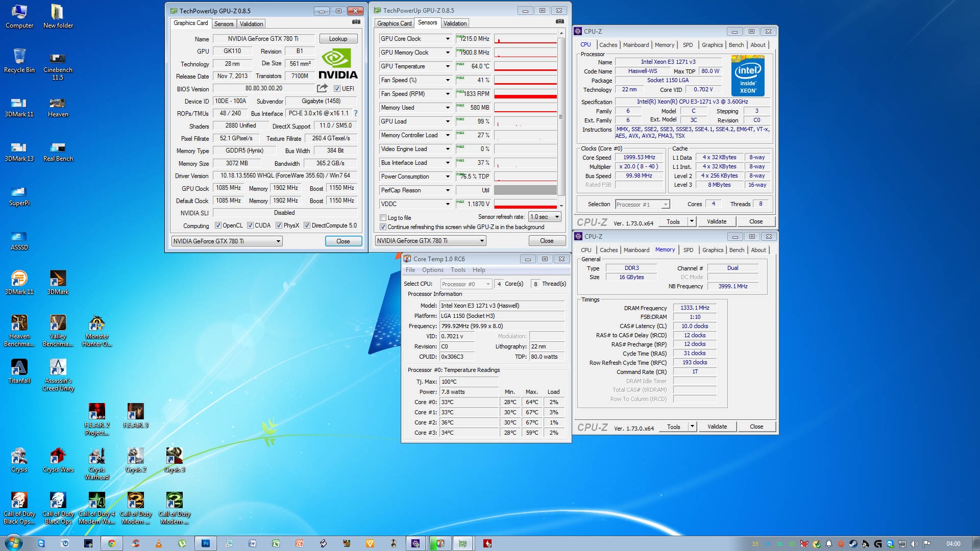Launch Call of Duty 4 Modern Warfare

tap(96, 508)
